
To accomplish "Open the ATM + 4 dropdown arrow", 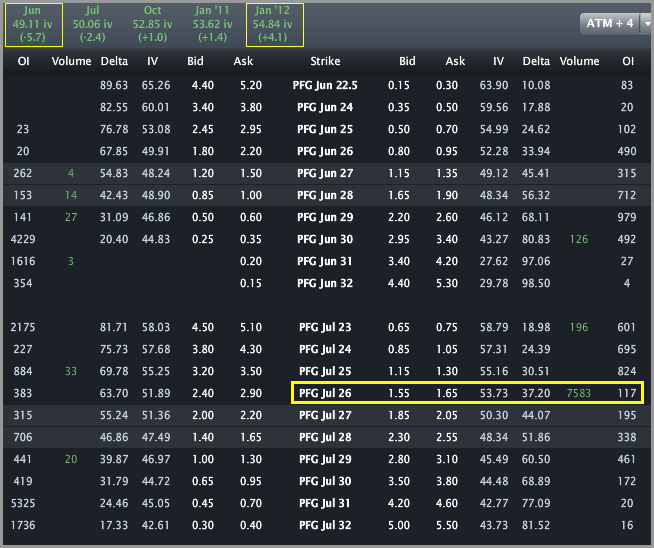I will pos(646,23).
